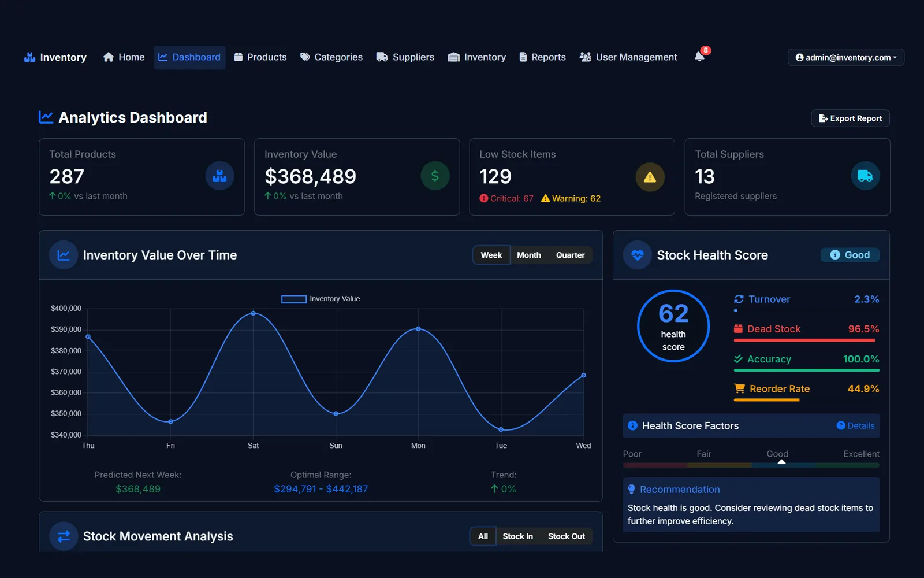Click the info icon beside Health Score Factors

pyautogui.click(x=633, y=425)
